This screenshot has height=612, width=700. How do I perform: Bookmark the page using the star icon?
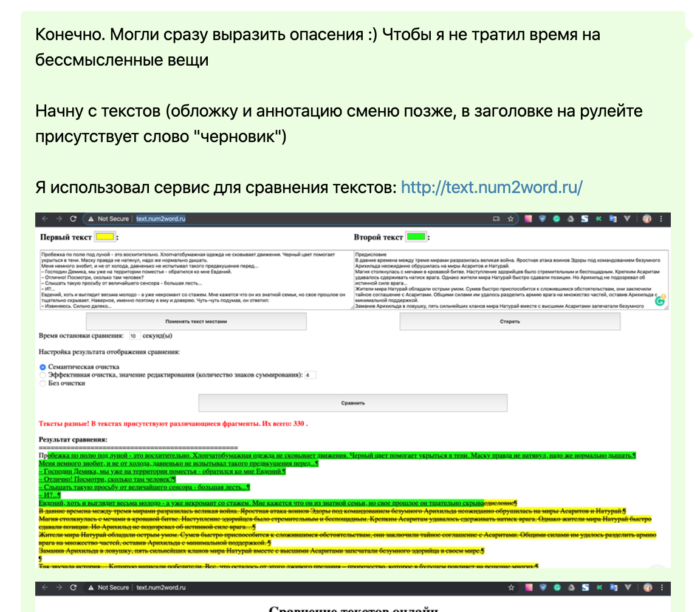(510, 219)
